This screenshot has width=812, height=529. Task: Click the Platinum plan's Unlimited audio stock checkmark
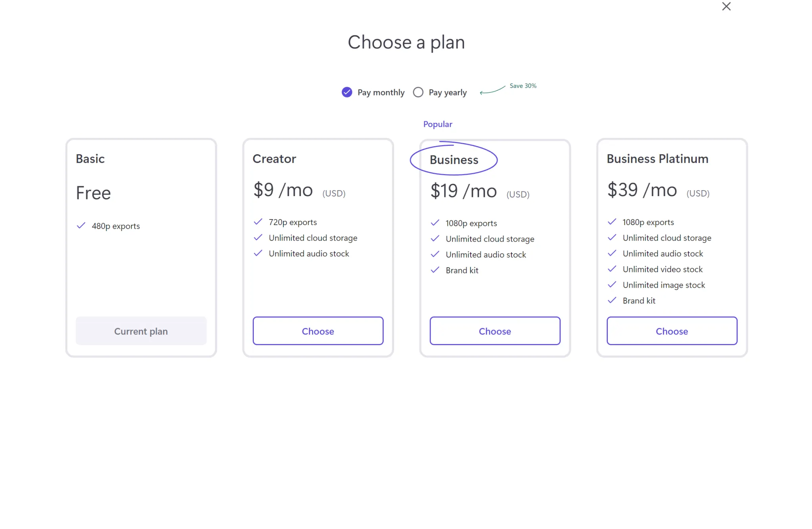click(x=612, y=253)
